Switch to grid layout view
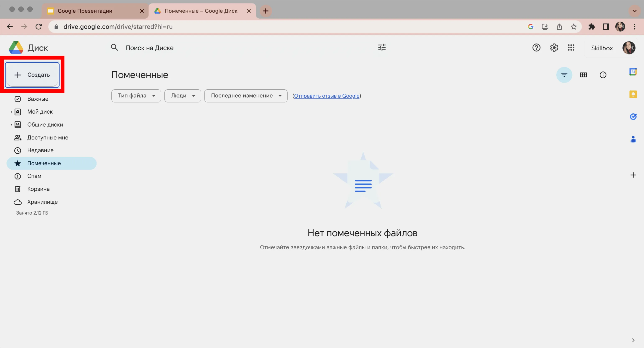644x348 pixels. pyautogui.click(x=583, y=75)
